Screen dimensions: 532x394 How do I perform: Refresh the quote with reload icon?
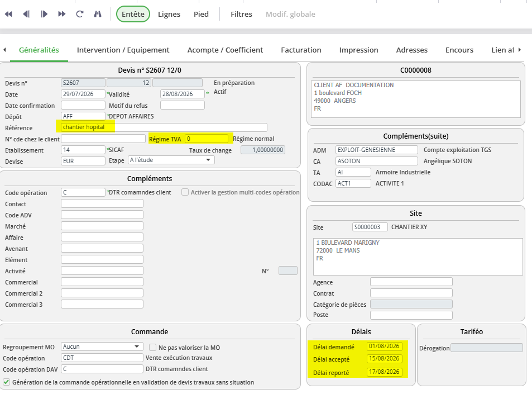point(80,15)
